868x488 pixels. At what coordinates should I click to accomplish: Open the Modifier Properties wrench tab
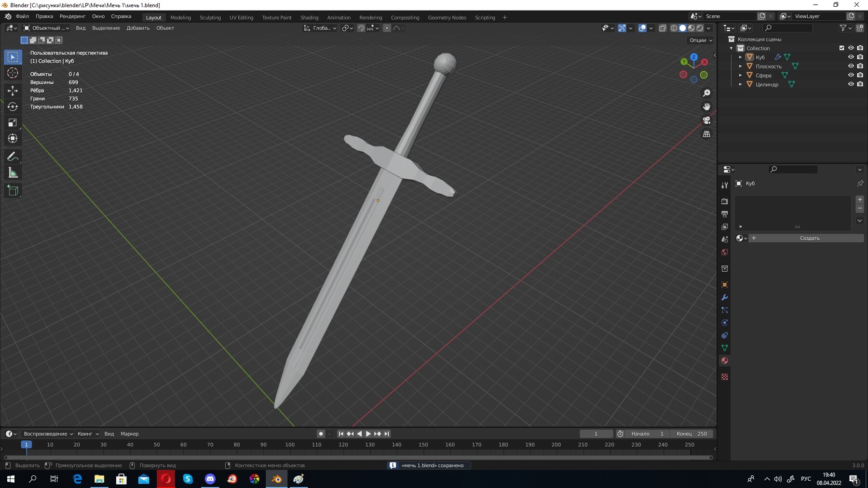[725, 298]
